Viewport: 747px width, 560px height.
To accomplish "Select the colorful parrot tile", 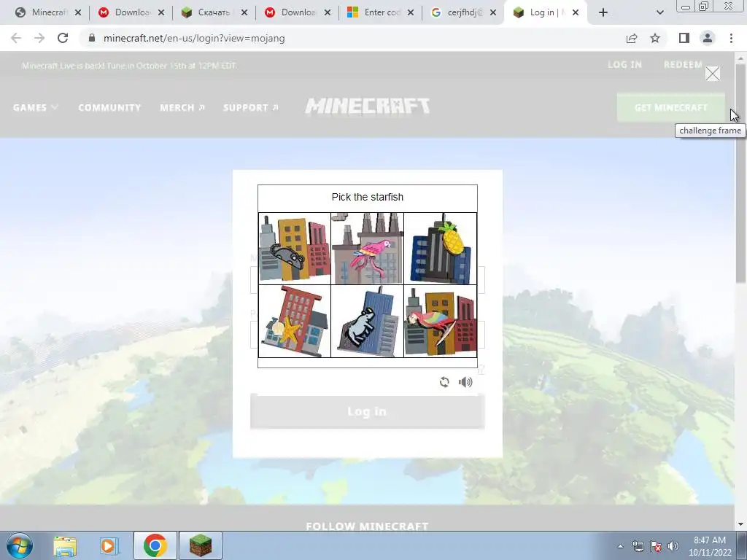I will coord(440,322).
